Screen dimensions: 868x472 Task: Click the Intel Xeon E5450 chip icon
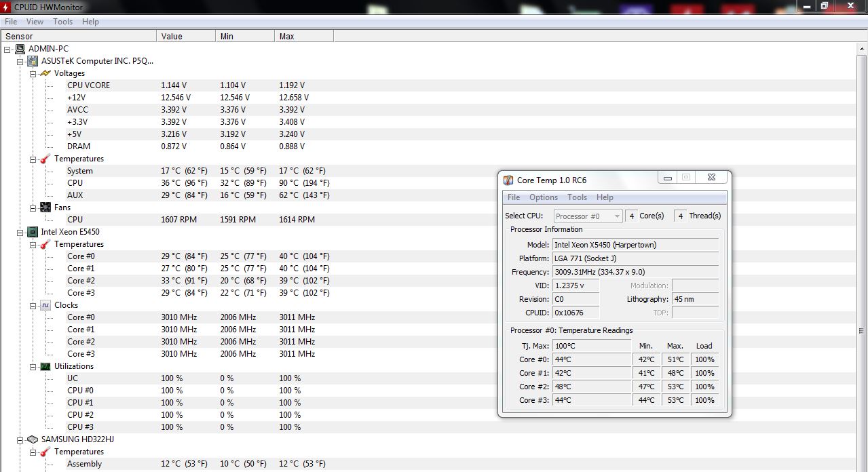[33, 232]
